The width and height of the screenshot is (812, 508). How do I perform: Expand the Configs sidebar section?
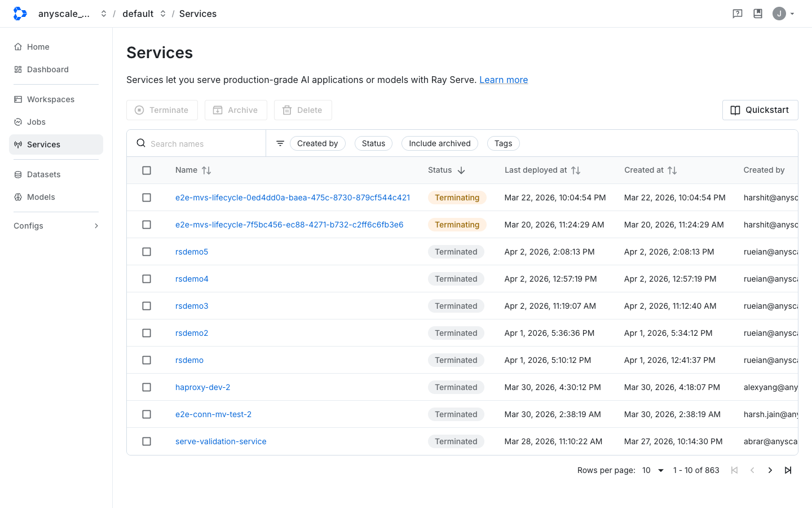click(x=56, y=226)
